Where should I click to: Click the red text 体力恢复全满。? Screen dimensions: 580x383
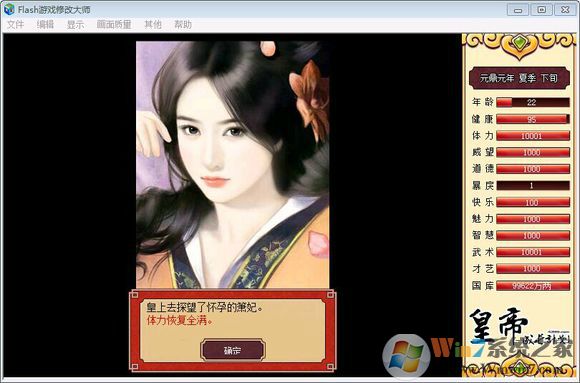[x=180, y=320]
